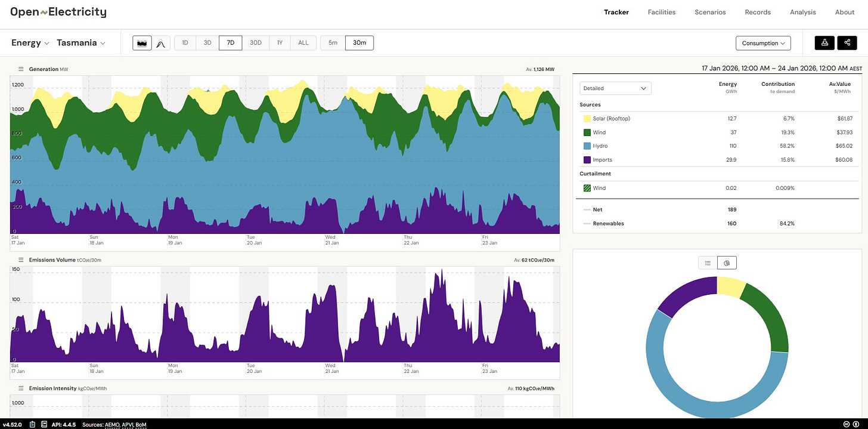The width and height of the screenshot is (868, 429).
Task: Select the 30D range toggle
Action: point(256,43)
